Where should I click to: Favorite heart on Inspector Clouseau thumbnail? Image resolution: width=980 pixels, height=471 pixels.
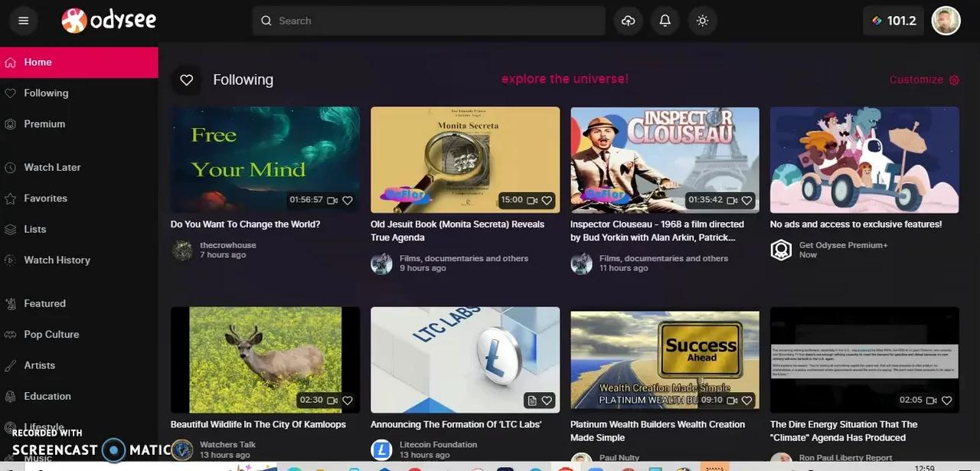coord(746,200)
